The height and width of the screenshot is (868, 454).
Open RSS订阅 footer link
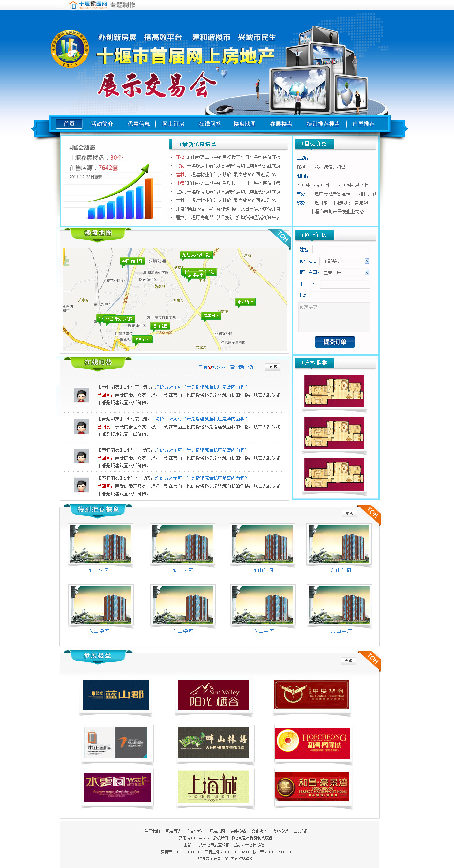tap(300, 831)
